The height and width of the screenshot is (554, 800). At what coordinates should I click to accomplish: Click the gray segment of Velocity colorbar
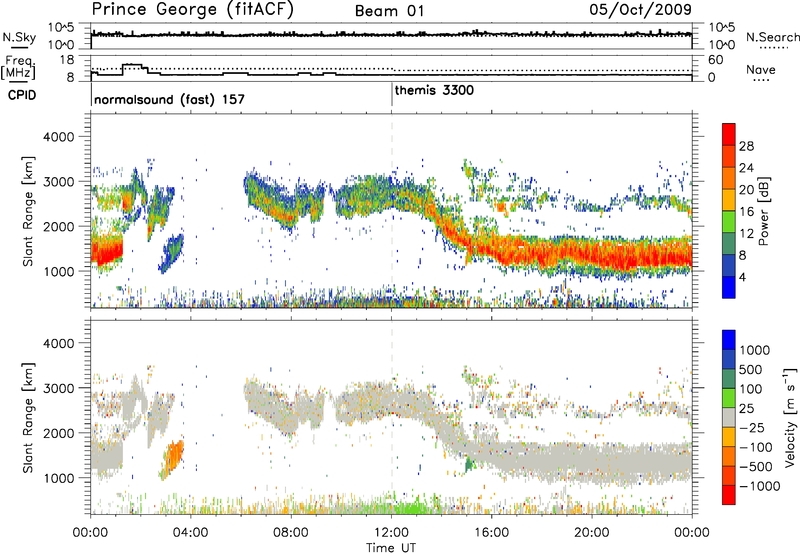pos(729,417)
